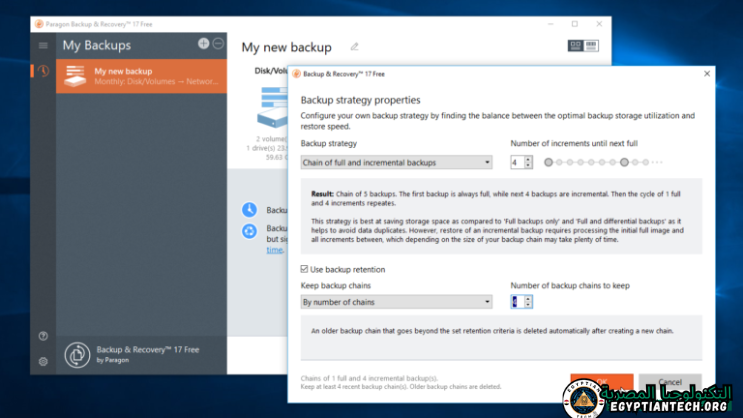Image resolution: width=743 pixels, height=418 pixels.
Task: Click the increments until next full number field
Action: click(516, 162)
